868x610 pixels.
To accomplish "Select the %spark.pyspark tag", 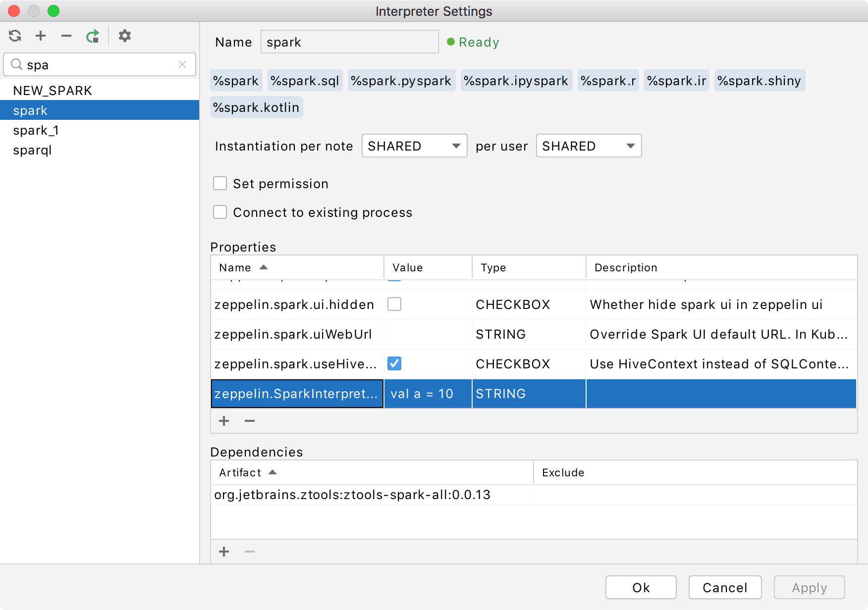I will (401, 80).
